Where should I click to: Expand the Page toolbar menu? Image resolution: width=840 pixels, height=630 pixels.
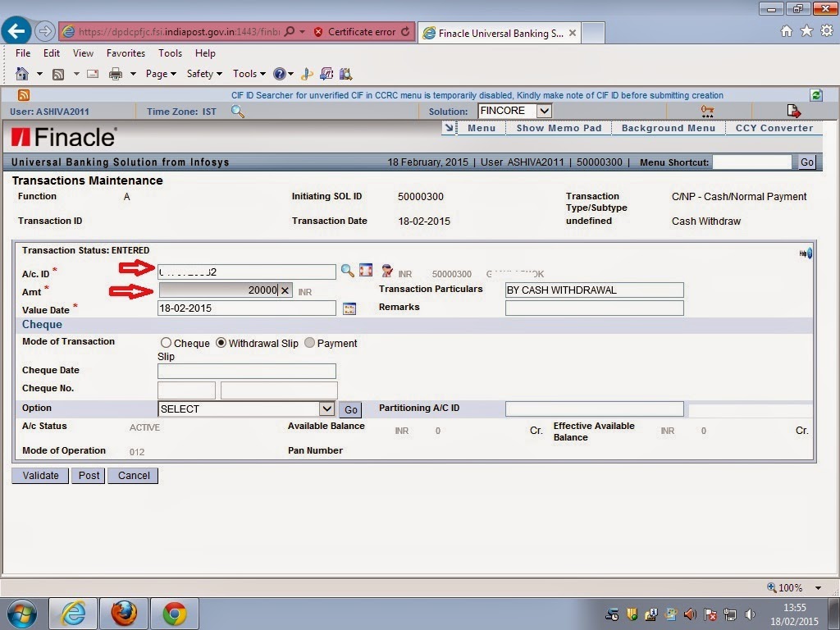pos(161,74)
